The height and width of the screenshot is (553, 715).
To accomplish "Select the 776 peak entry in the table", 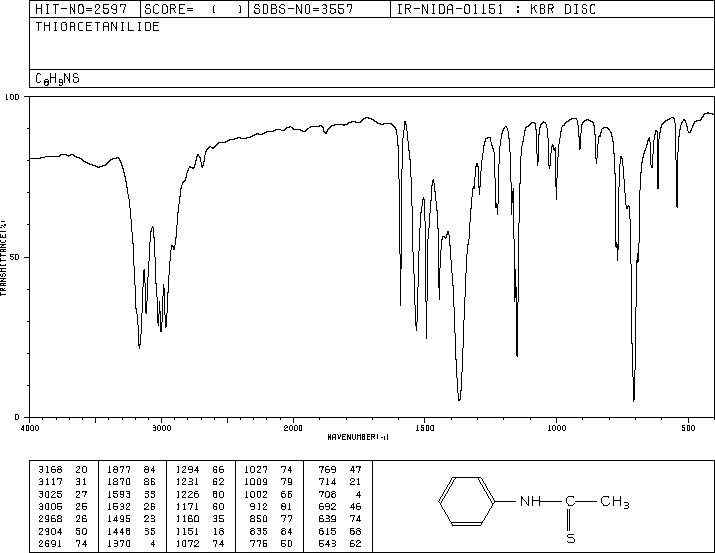I will tap(271, 543).
